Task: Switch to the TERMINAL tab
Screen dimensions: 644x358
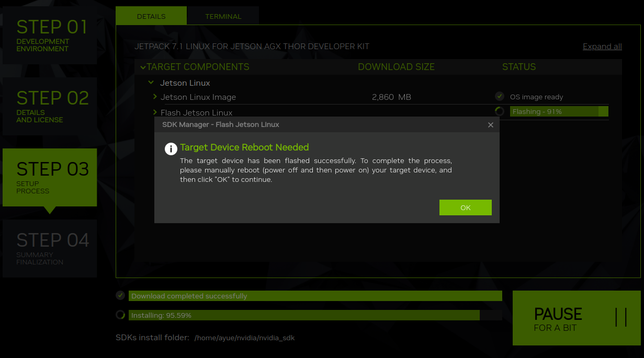Action: click(223, 16)
